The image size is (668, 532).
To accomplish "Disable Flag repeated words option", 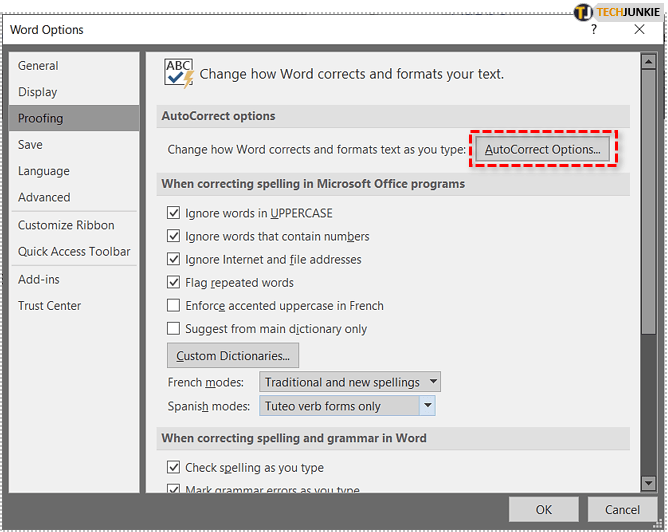I will (x=174, y=283).
